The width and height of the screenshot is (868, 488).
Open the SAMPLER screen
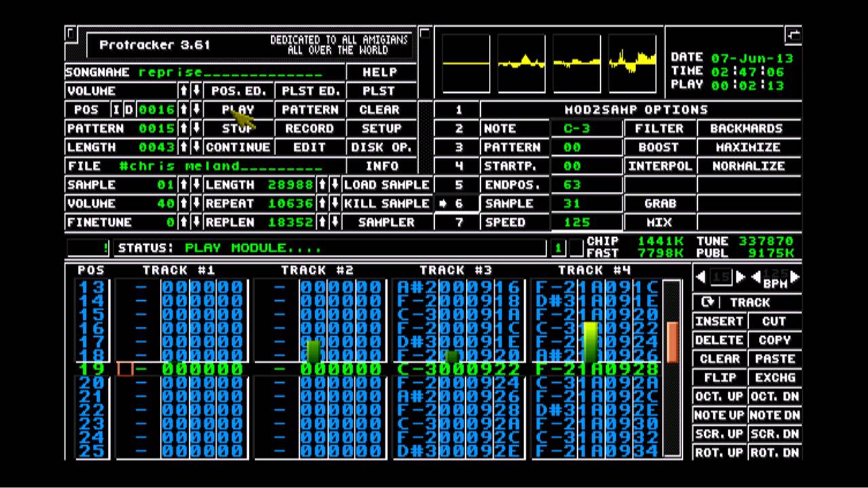387,222
